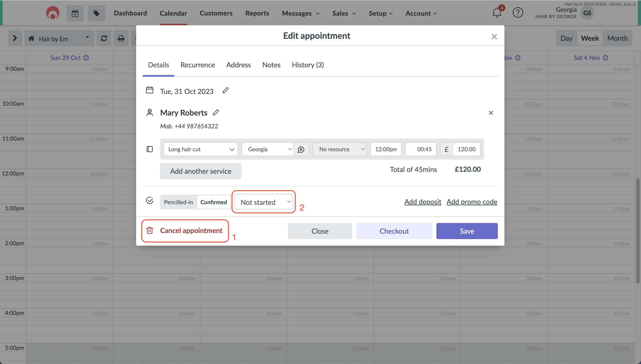Image resolution: width=641 pixels, height=364 pixels.
Task: Expand the Georgia staff member dropdown
Action: [268, 149]
